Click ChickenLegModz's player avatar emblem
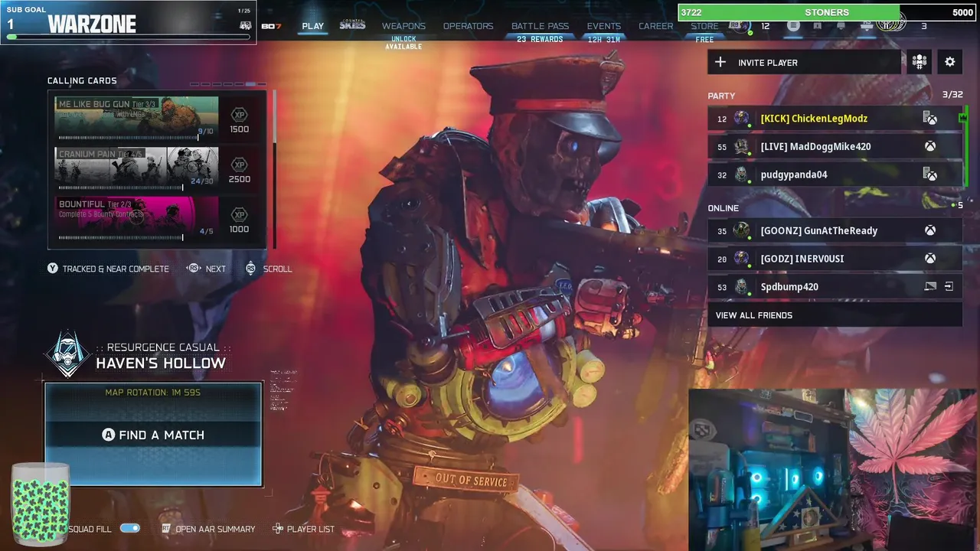The width and height of the screenshot is (980, 551). [x=741, y=118]
